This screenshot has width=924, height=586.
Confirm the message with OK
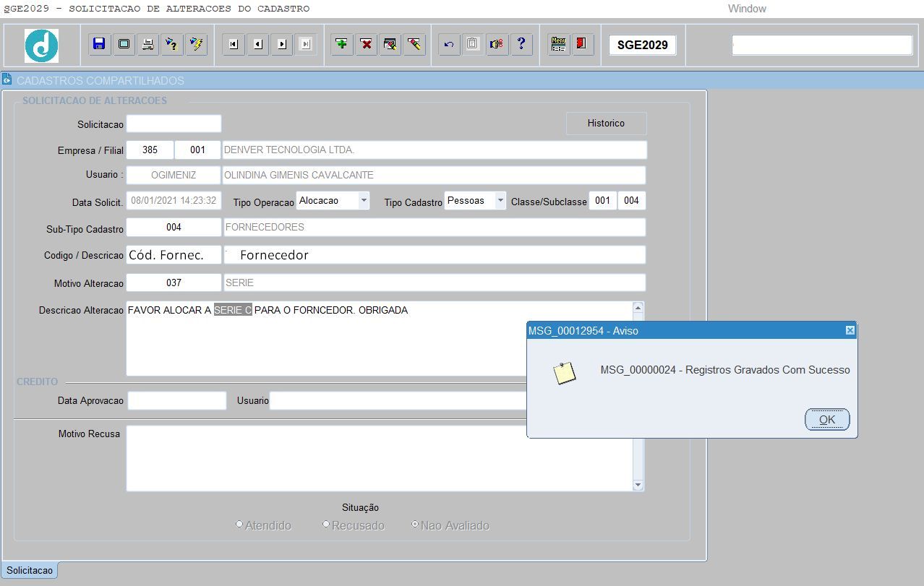(x=827, y=419)
